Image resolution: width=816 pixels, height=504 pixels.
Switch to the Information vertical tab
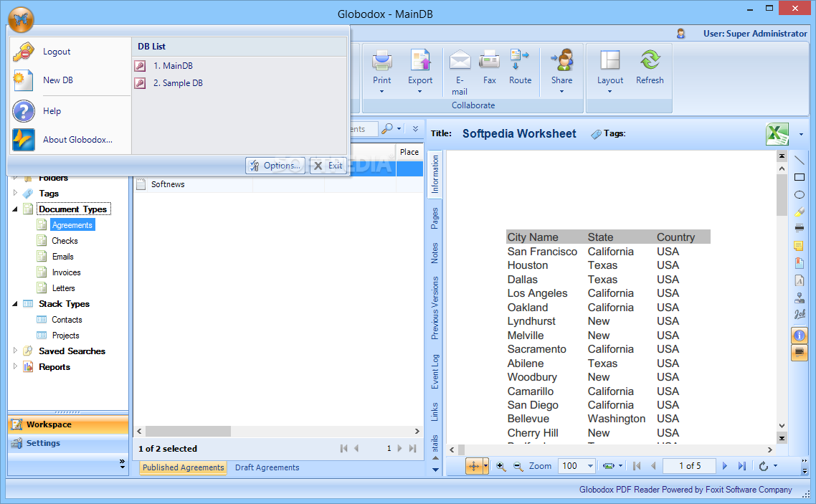pos(435,174)
